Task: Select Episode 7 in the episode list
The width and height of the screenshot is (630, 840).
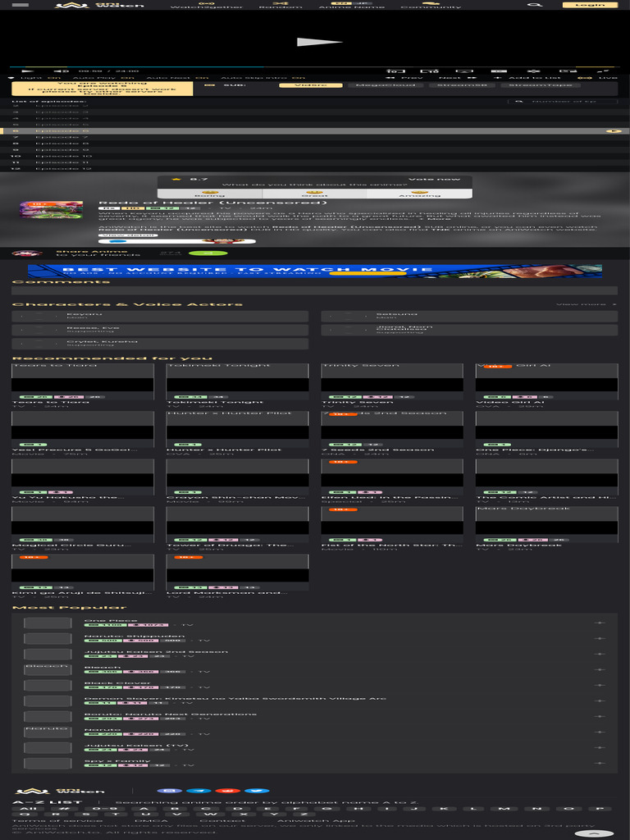Action: (315, 137)
